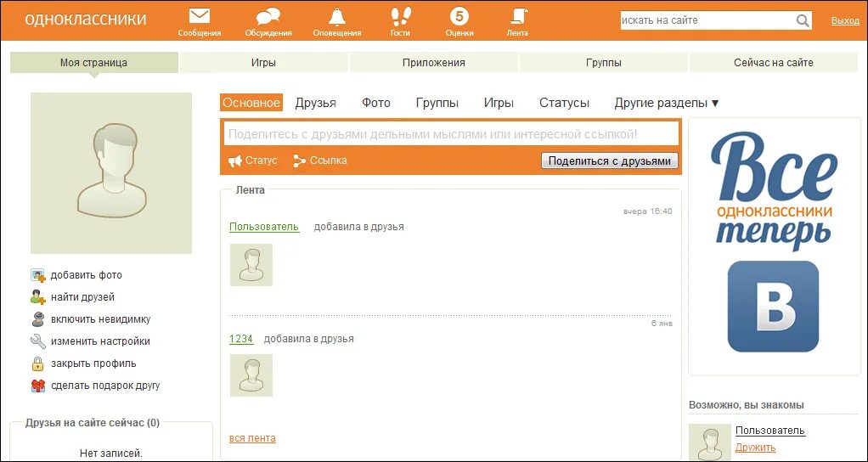This screenshot has height=462, width=868.
Task: Click avatar thumbnail under 1234 feed entry
Action: (251, 375)
